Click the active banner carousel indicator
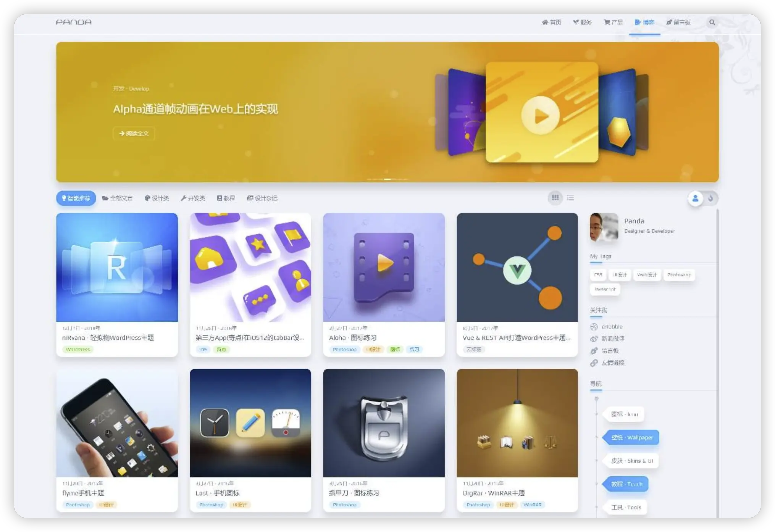 [387, 179]
